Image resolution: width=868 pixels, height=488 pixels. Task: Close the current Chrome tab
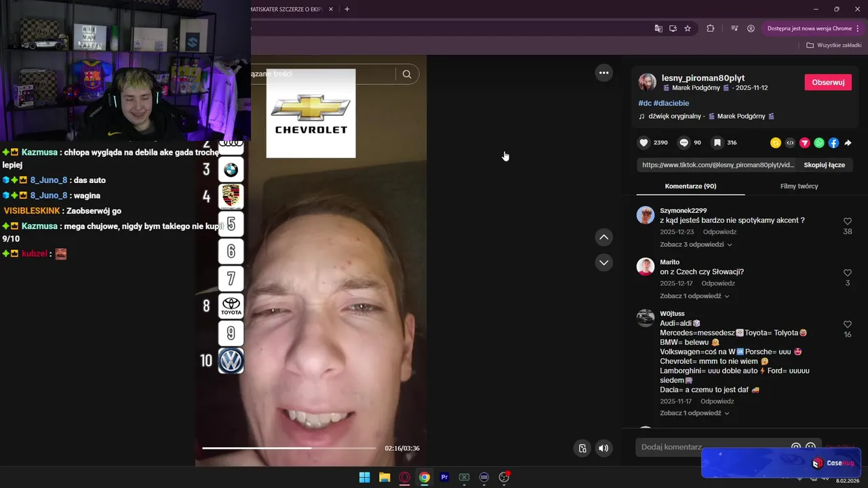(x=330, y=9)
